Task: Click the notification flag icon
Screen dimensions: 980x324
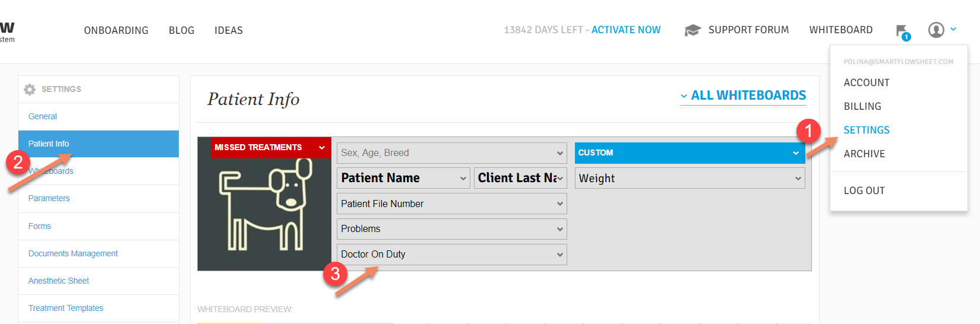Action: tap(902, 31)
